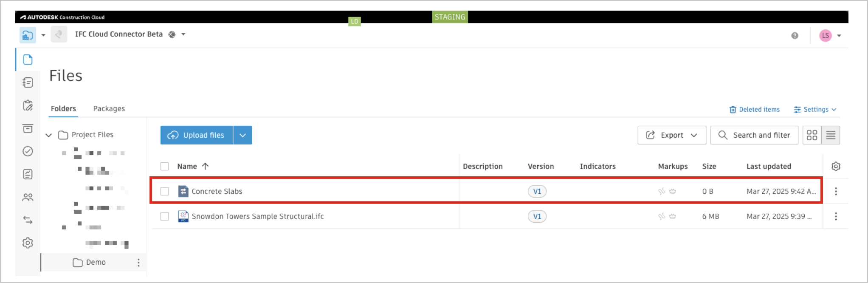Click the Concrete Slabs connector file icon
868x283 pixels.
pos(183,191)
